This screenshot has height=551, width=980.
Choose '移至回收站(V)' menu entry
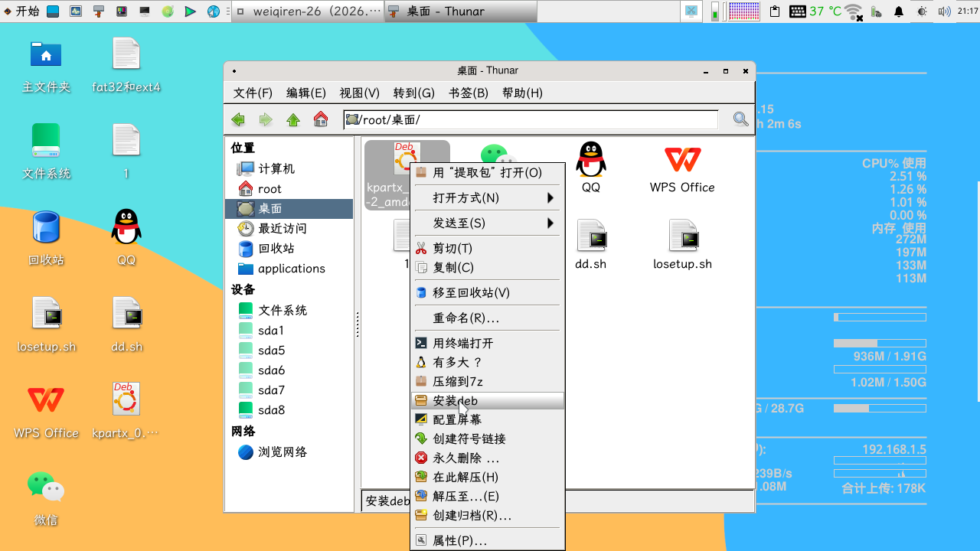[x=488, y=292]
